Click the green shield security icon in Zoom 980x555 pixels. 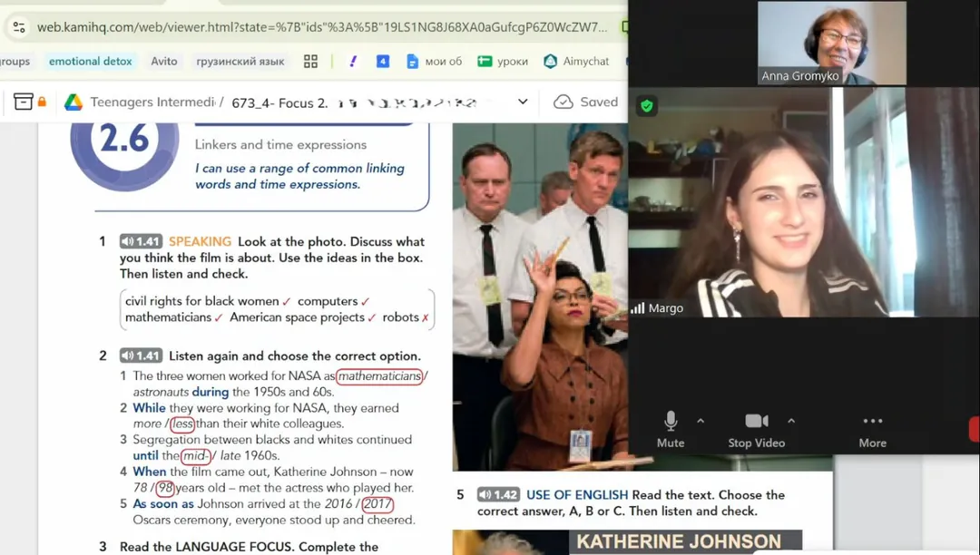(647, 105)
